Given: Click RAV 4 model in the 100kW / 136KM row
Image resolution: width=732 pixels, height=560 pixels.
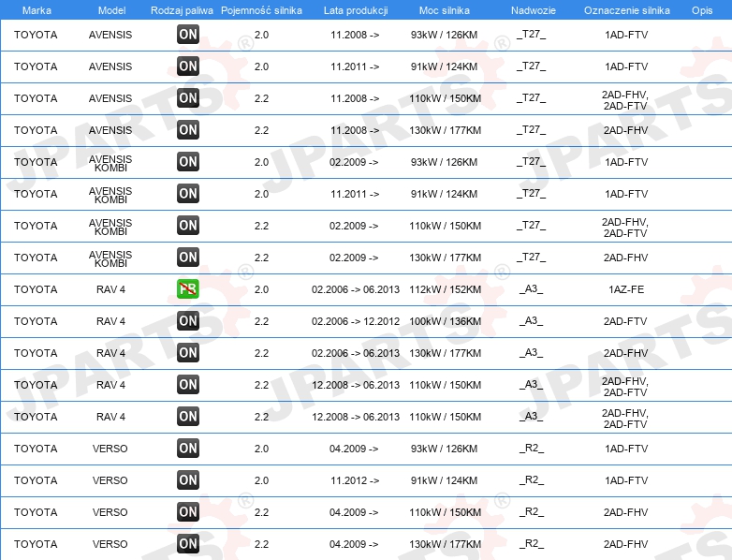Looking at the screenshot, I should pyautogui.click(x=110, y=321).
